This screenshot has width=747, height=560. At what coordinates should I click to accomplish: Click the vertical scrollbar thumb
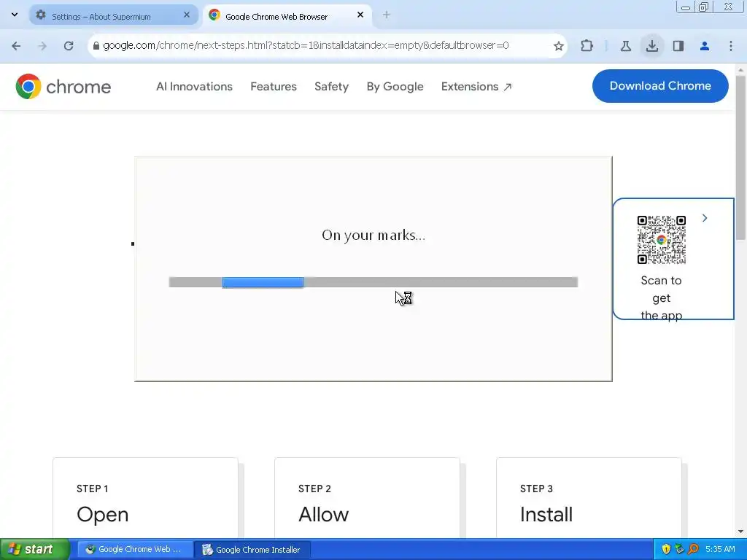click(740, 157)
